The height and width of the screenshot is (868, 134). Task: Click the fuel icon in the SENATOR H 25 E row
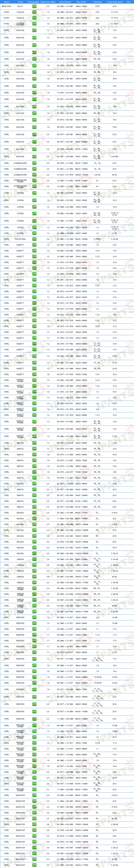point(34,807)
